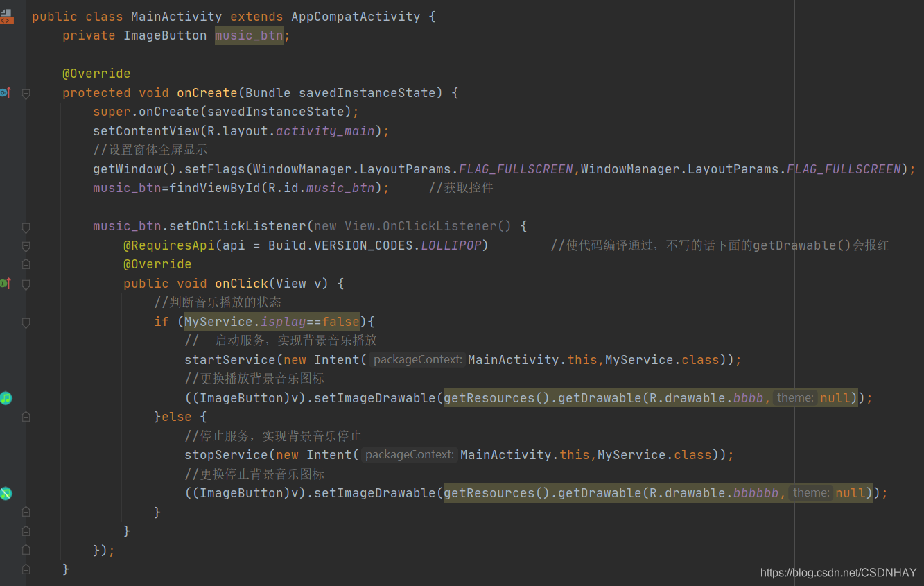Click the //使代码编译通过 comment
The width and height of the screenshot is (924, 586).
[720, 245]
